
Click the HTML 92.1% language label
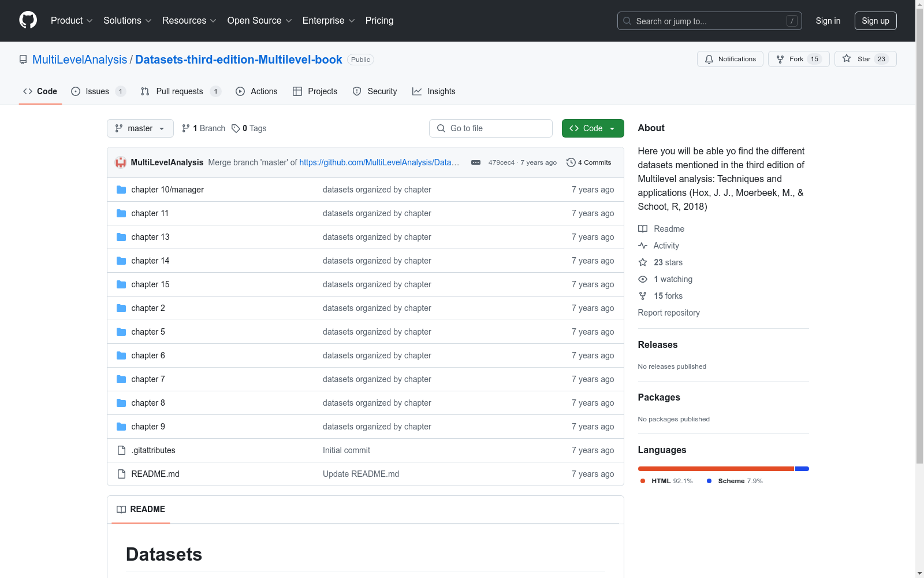pyautogui.click(x=666, y=481)
